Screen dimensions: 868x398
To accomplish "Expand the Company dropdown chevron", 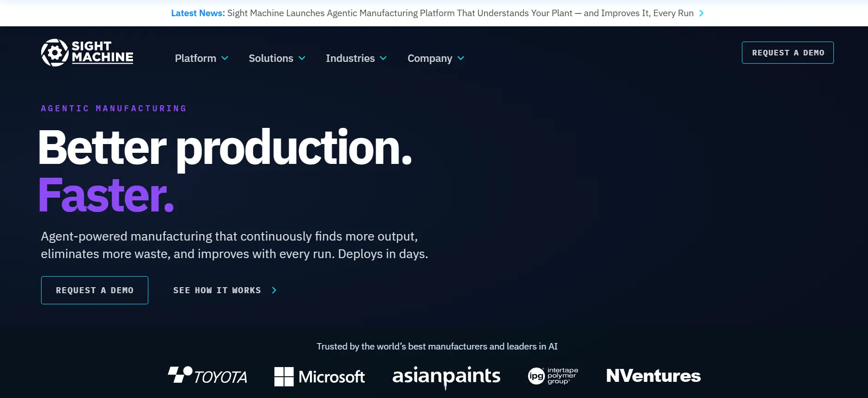I will (x=461, y=58).
